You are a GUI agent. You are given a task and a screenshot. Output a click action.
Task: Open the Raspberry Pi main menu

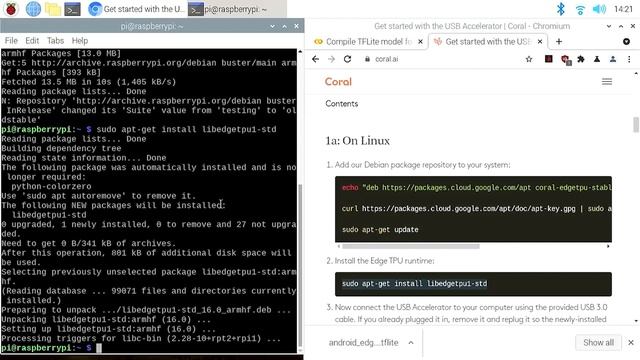[x=11, y=9]
